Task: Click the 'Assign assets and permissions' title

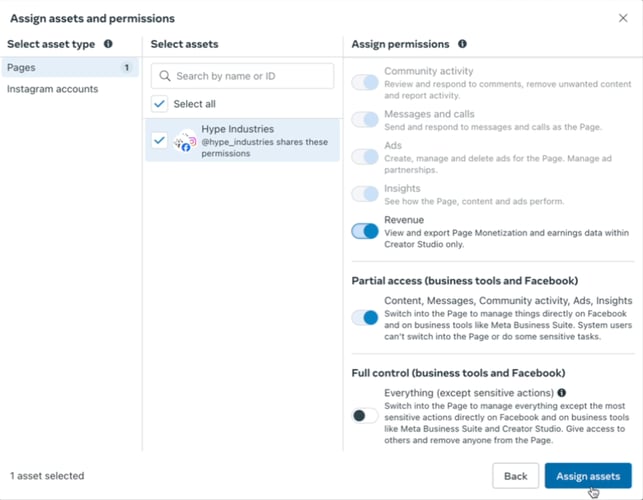Action: (92, 18)
